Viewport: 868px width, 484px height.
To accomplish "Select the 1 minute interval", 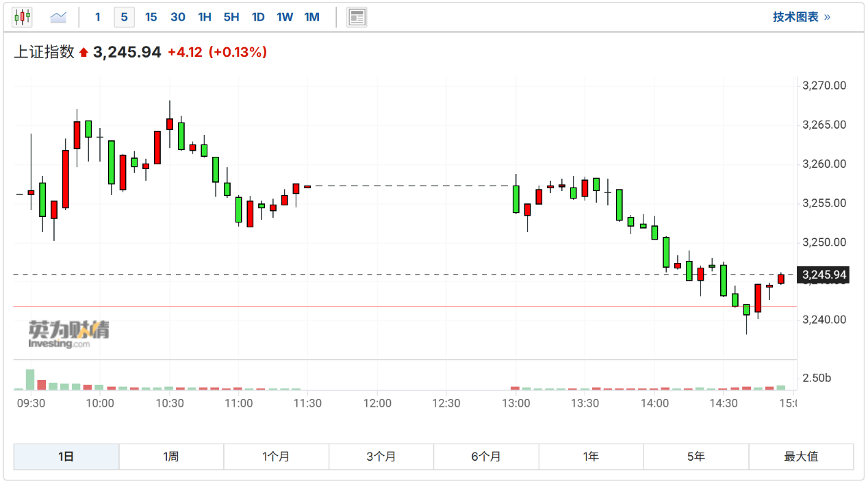I will 97,17.
